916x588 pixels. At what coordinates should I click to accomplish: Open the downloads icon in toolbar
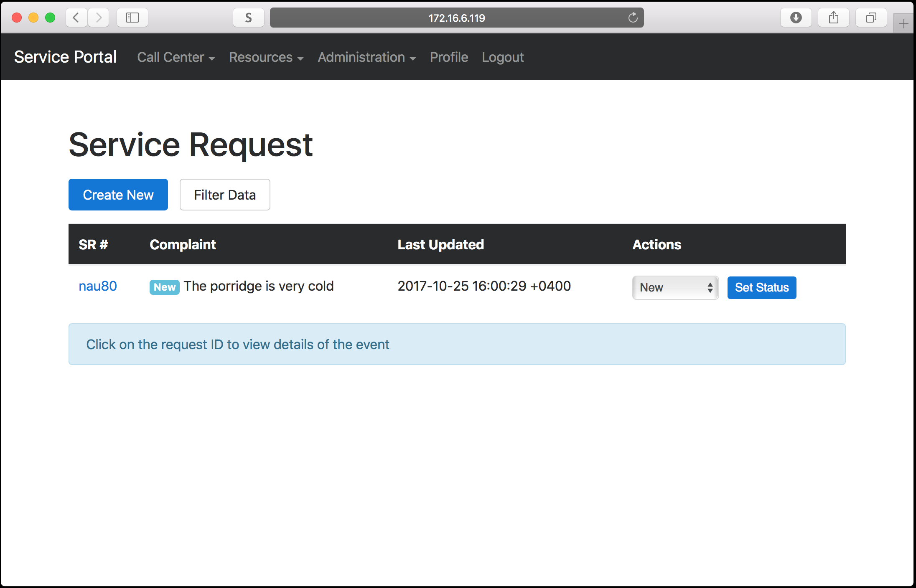(796, 18)
